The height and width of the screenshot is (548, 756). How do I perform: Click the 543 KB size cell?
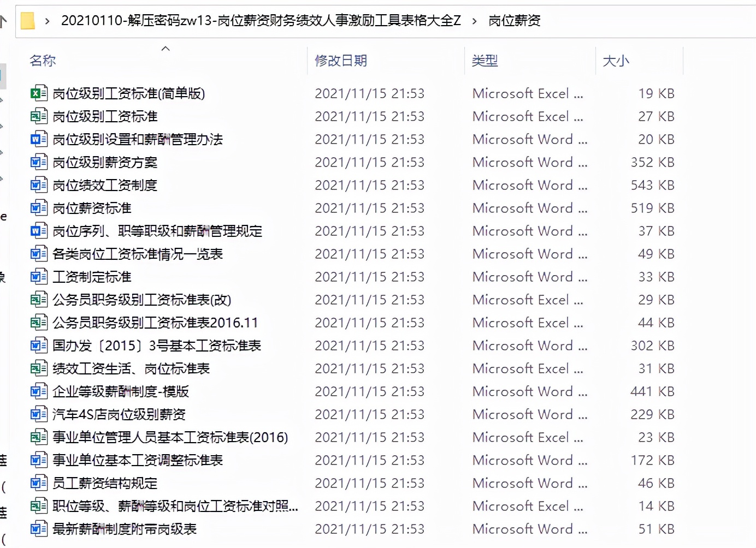pos(652,185)
